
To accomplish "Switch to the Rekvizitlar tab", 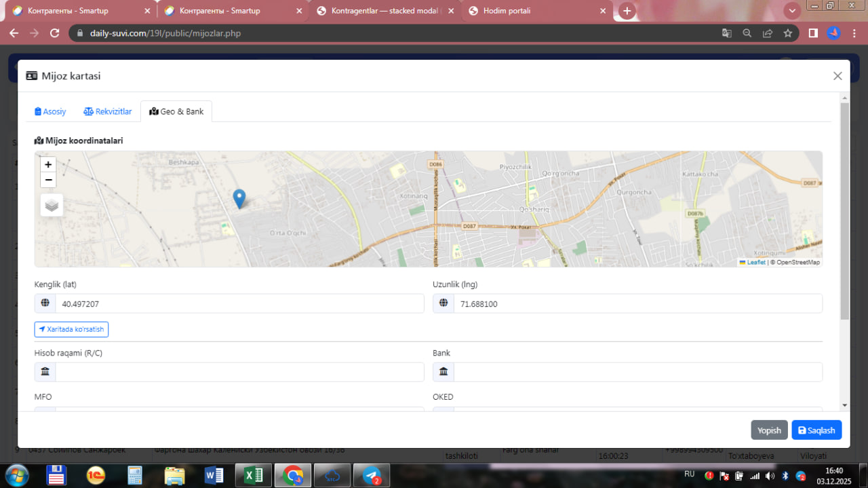I will [x=108, y=111].
